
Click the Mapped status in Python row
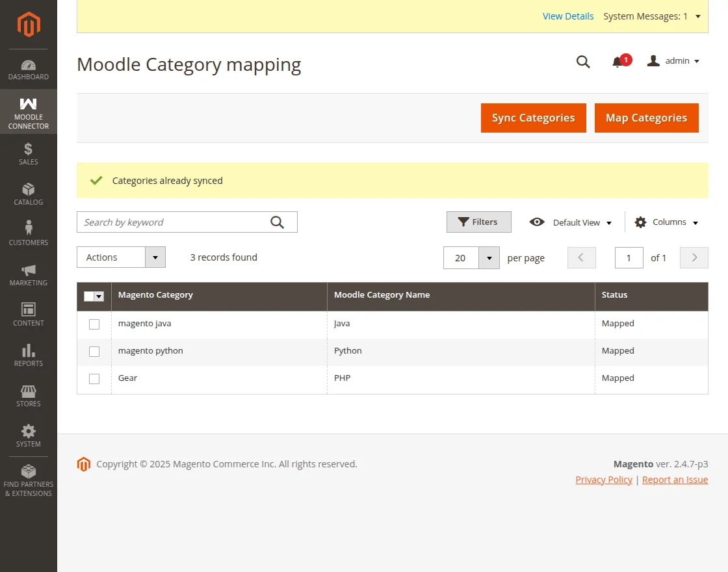(618, 351)
